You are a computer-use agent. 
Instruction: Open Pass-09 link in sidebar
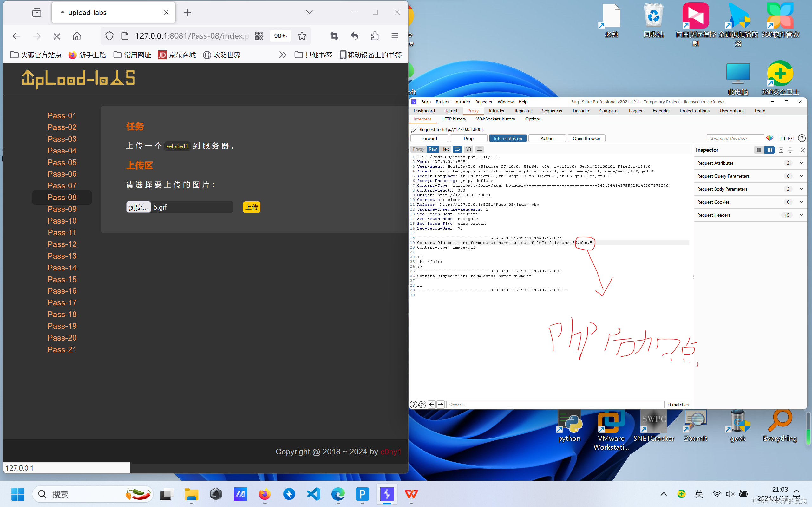62,209
